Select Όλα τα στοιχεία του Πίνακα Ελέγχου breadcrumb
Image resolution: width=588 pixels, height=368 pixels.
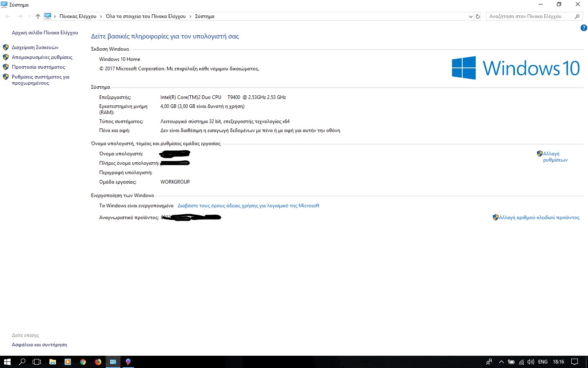(x=146, y=16)
